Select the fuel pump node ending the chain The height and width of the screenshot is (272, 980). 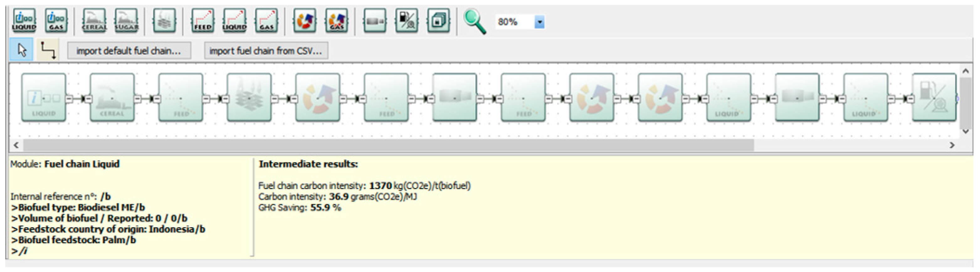click(x=934, y=98)
